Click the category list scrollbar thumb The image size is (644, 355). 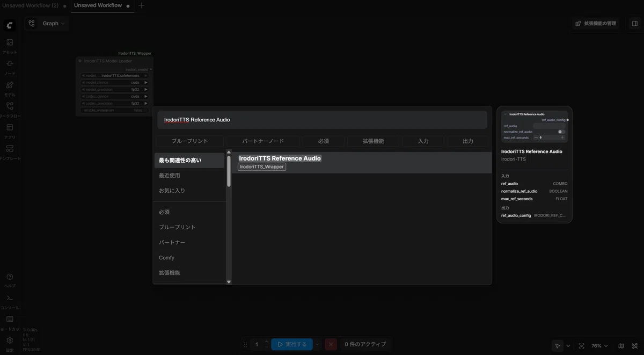coord(229,171)
